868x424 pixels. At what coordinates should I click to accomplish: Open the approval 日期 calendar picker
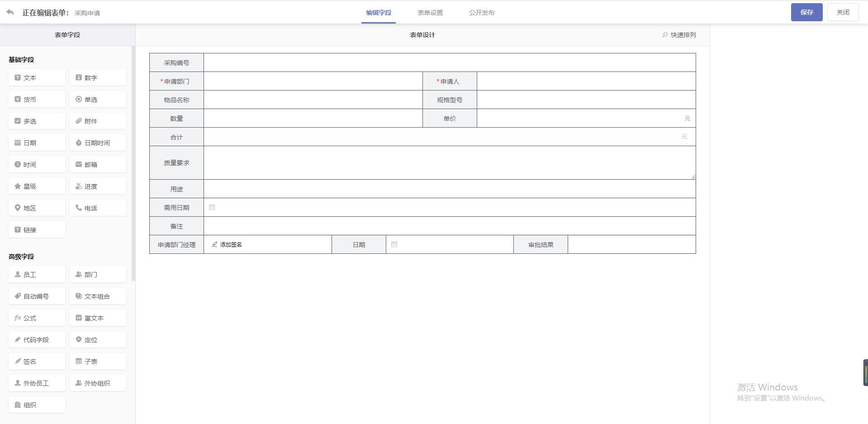394,244
